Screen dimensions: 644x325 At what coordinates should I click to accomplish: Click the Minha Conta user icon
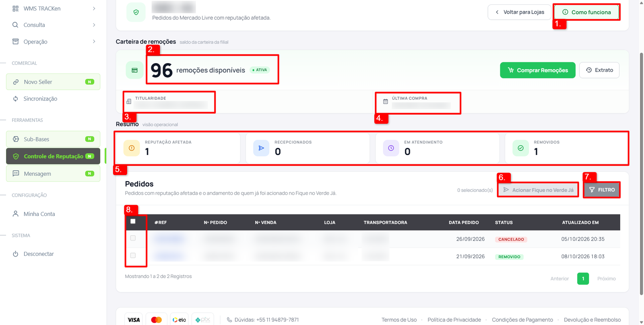(x=15, y=214)
